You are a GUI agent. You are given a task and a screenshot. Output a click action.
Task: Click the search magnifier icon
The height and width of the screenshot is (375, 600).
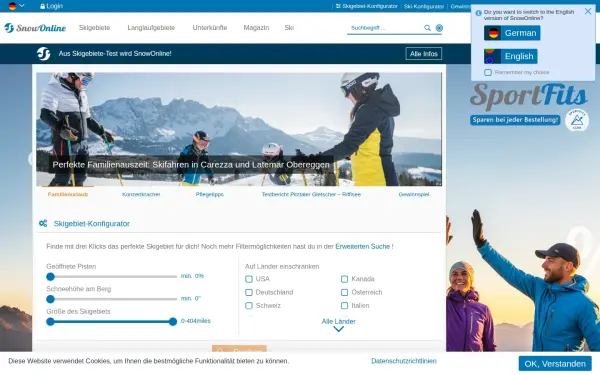(x=427, y=28)
